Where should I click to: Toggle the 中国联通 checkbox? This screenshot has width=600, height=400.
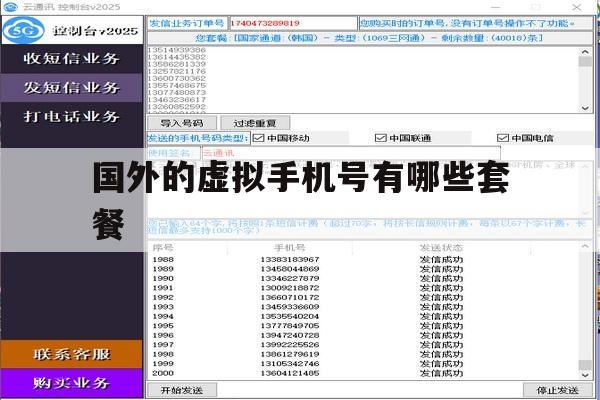pyautogui.click(x=380, y=138)
